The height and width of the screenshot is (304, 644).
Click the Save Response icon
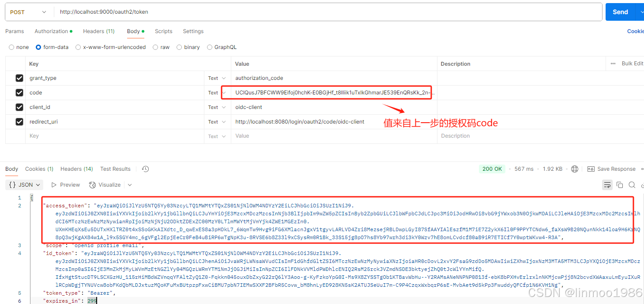pyautogui.click(x=591, y=169)
